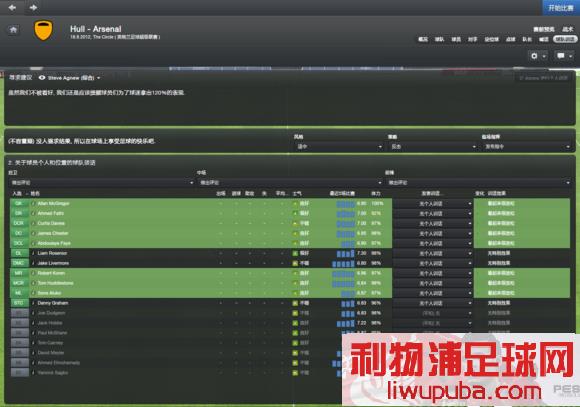
Task: Open the speech bubble comments icon
Action: pyautogui.click(x=561, y=56)
